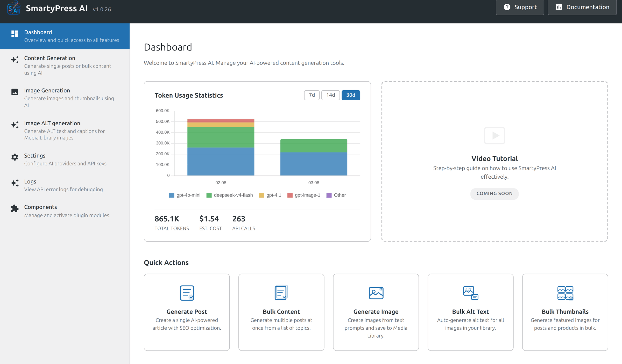Go to Image Generation section
This screenshot has width=622, height=364.
[65, 98]
